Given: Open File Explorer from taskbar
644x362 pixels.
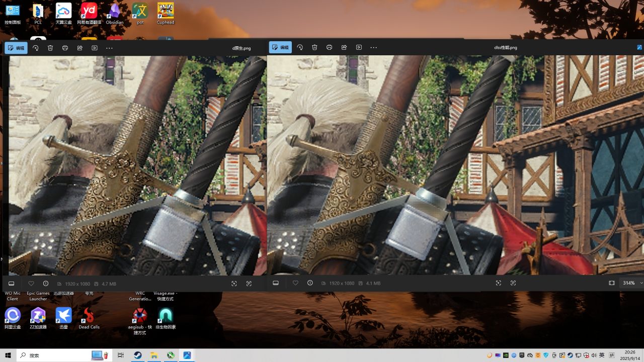Looking at the screenshot, I should tap(154, 355).
